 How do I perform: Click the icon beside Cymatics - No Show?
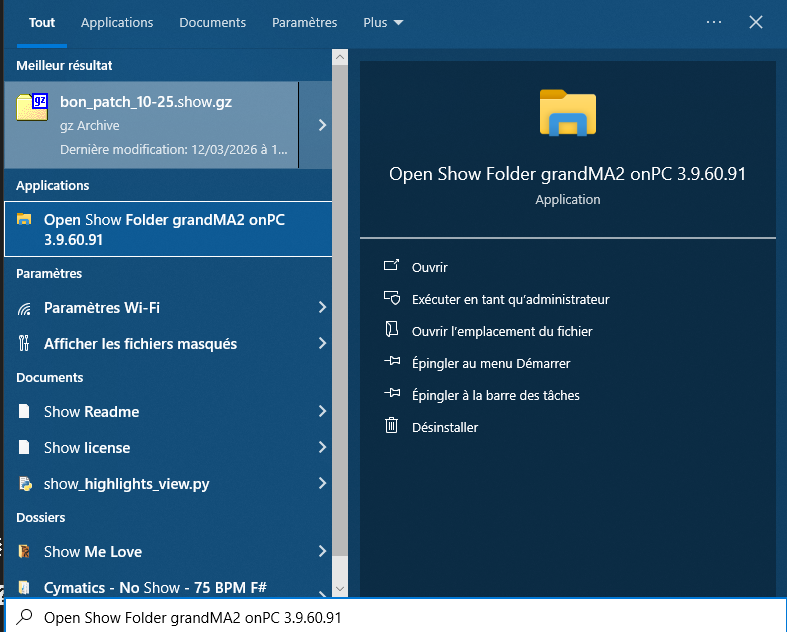pos(24,587)
